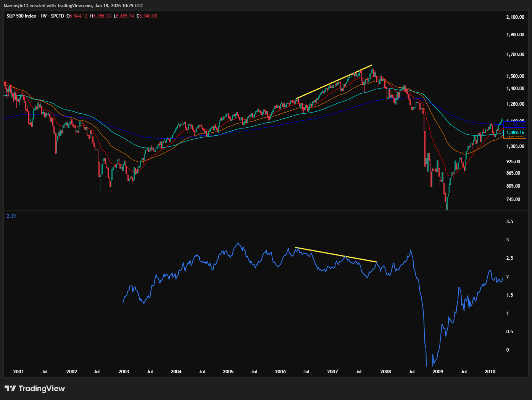Click the Jul label between 2005 and 2006
Screen dimensions: 532x400
254,372
